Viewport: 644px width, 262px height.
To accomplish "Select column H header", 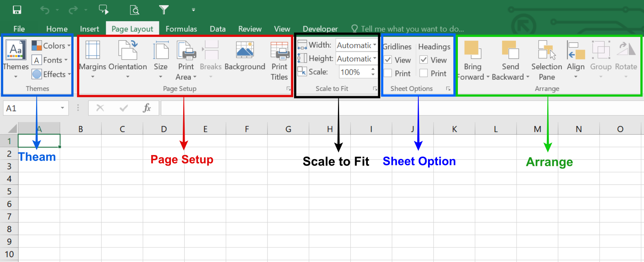I will [330, 129].
